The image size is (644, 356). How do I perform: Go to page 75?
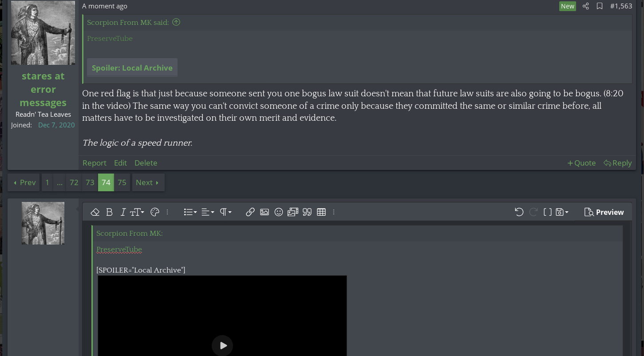(122, 182)
